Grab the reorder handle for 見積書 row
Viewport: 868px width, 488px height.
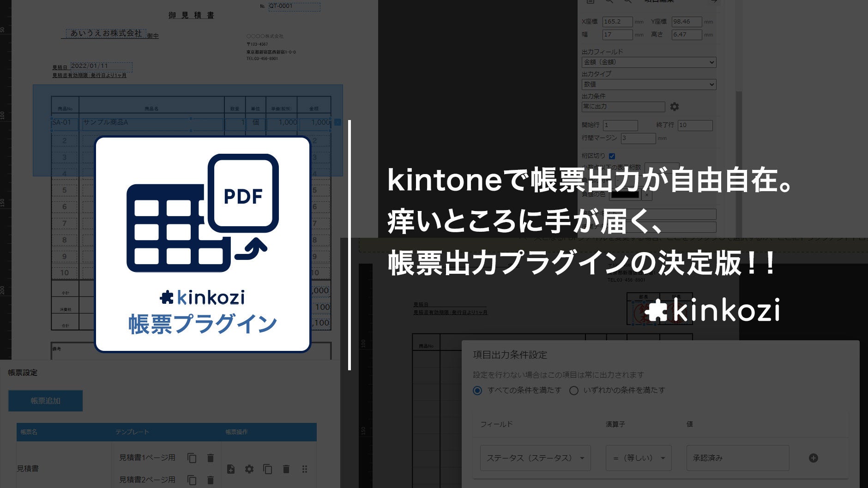click(305, 469)
